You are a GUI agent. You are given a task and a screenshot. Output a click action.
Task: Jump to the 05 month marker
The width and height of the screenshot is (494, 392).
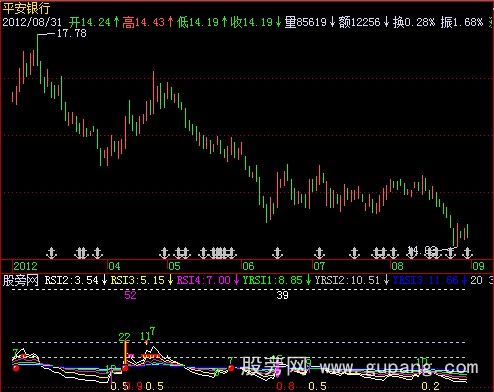click(x=174, y=266)
